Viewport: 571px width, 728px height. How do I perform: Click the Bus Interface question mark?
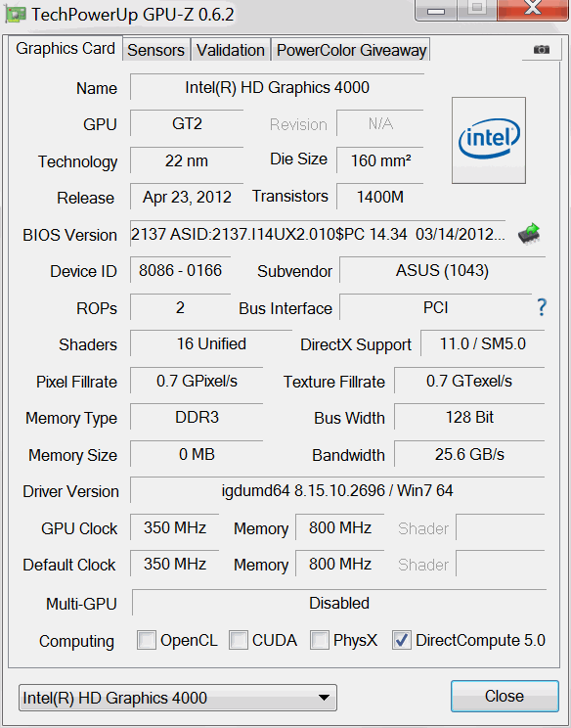(x=542, y=307)
